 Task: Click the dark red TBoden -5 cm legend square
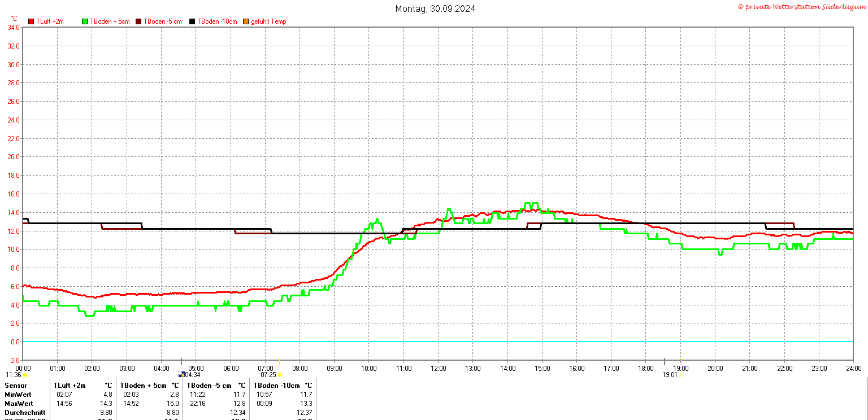(x=138, y=21)
